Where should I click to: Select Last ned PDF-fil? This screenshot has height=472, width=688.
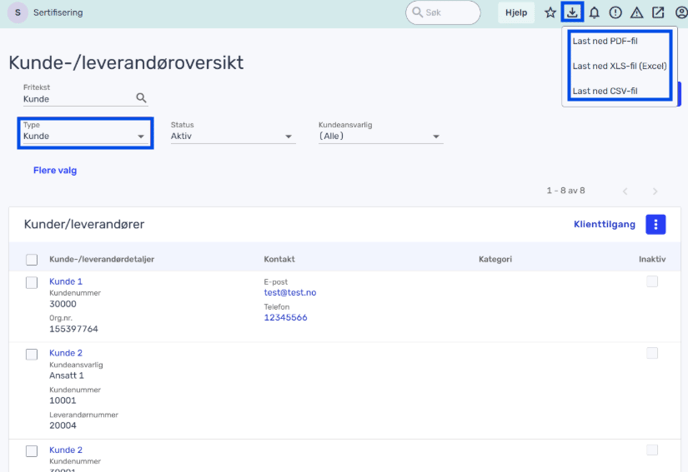pos(605,42)
